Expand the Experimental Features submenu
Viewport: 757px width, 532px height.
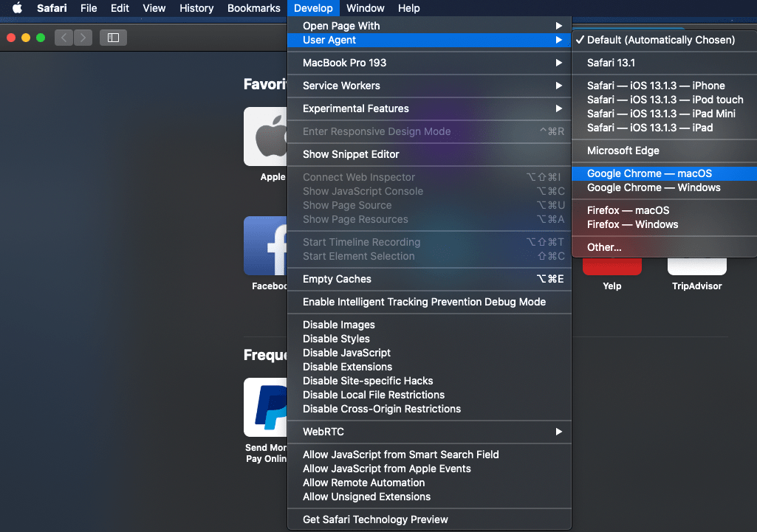(429, 108)
